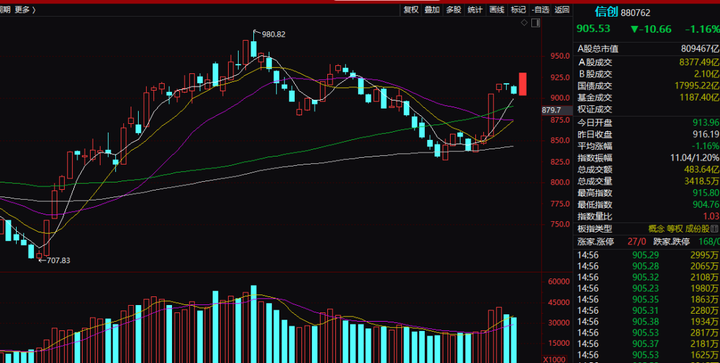Click the 复权 toolbar button
Viewport: 720px width, 363px height.
pyautogui.click(x=411, y=10)
